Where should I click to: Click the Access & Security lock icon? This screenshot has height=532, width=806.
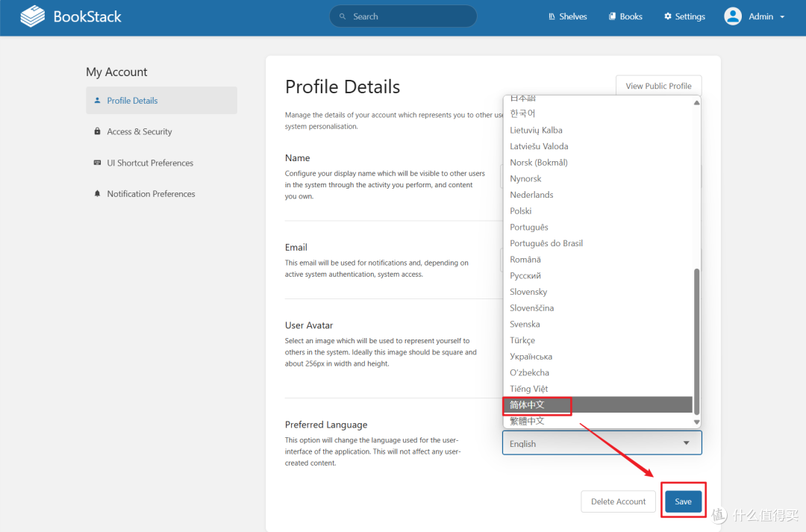tap(97, 131)
